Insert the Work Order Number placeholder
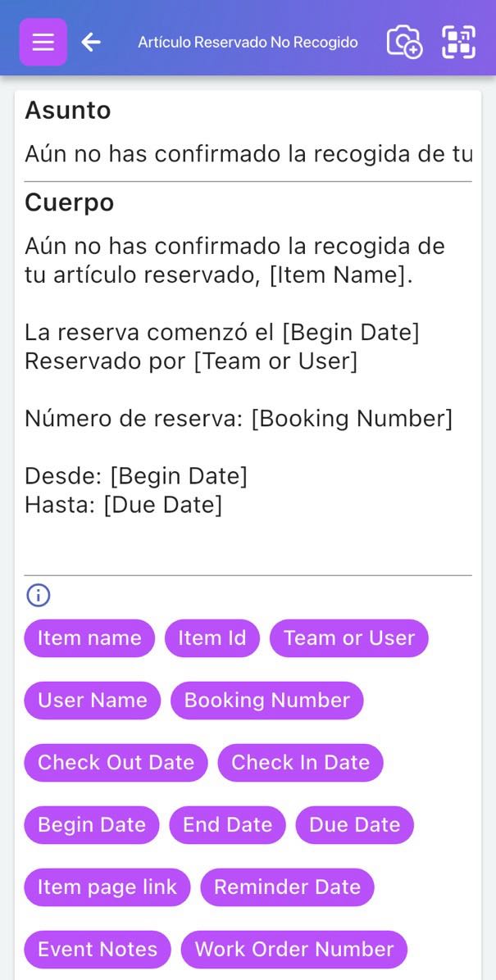Screen dimensions: 496x980 [x=294, y=949]
